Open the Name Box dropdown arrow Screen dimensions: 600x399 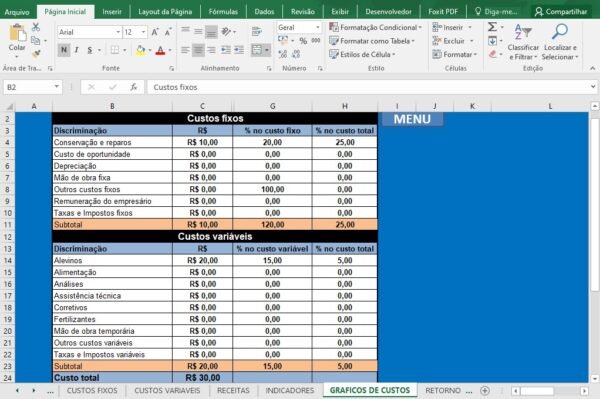pyautogui.click(x=56, y=87)
